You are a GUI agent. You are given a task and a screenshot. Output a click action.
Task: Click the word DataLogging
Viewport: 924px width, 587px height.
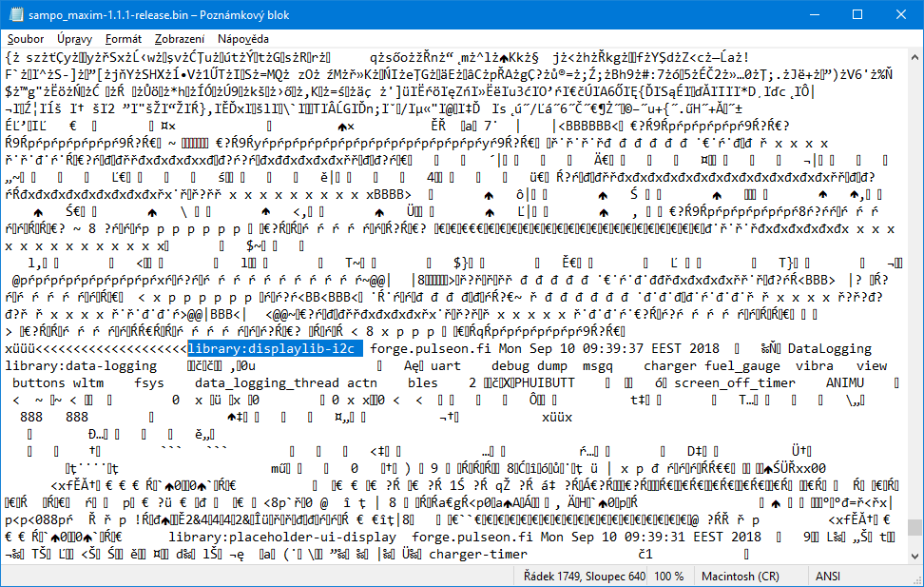pyautogui.click(x=830, y=348)
